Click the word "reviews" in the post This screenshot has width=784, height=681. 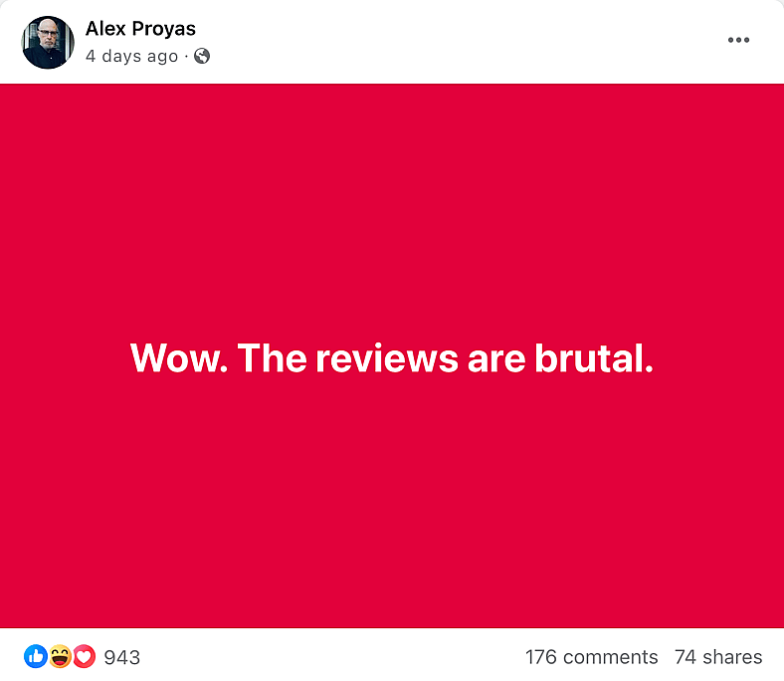click(x=386, y=358)
